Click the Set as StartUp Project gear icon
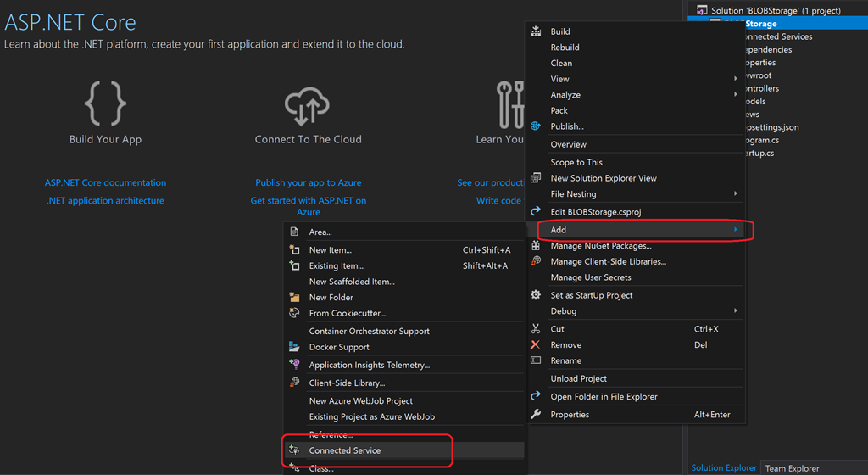 click(x=536, y=294)
